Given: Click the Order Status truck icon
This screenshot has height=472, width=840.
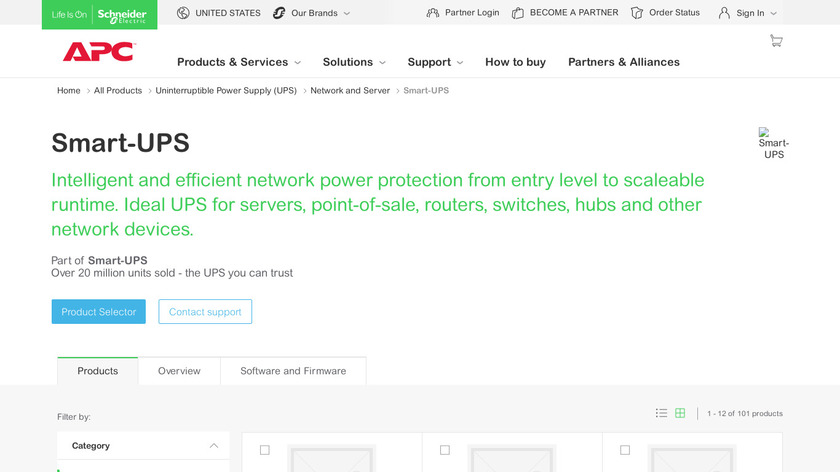Looking at the screenshot, I should coord(635,13).
